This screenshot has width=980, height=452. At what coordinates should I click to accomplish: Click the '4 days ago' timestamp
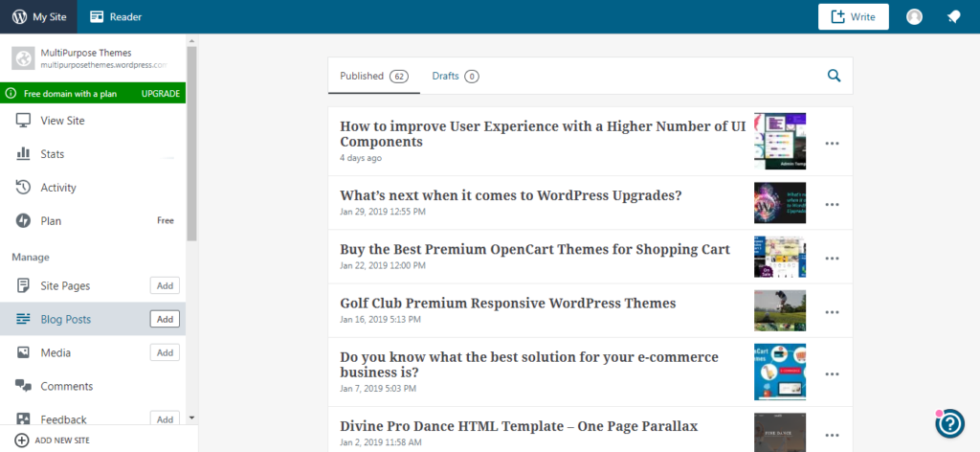(x=361, y=158)
